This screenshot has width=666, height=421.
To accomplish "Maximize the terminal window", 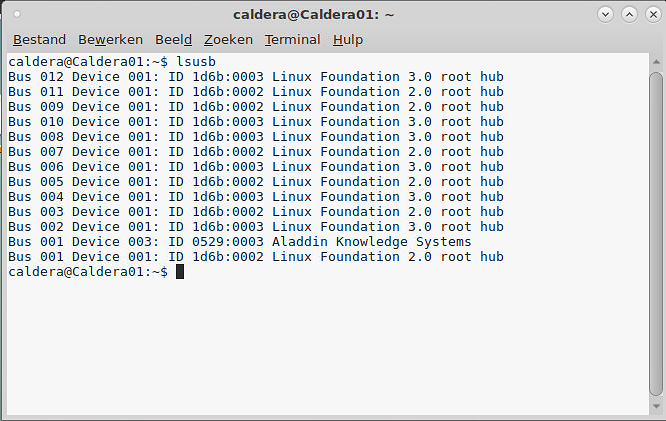I will 629,15.
